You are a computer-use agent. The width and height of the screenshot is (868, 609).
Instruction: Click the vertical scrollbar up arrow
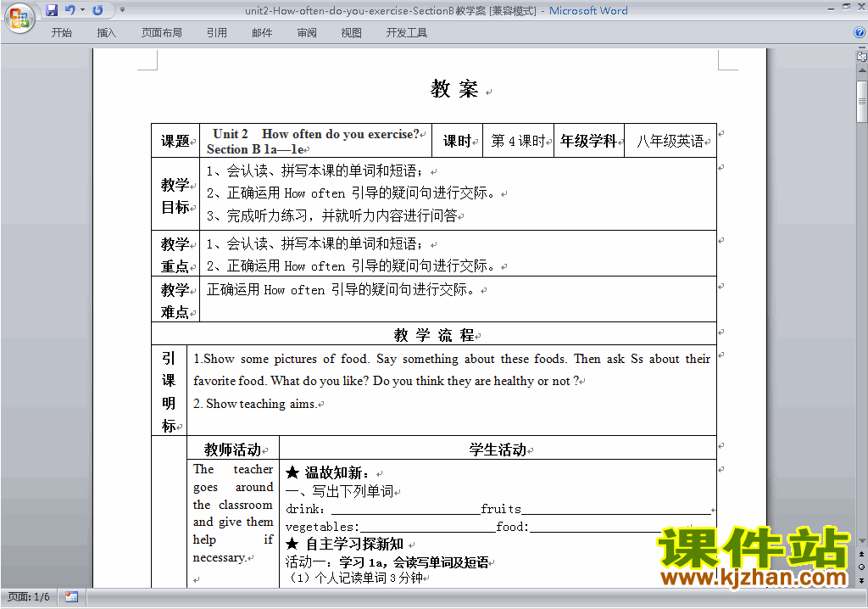click(x=862, y=70)
